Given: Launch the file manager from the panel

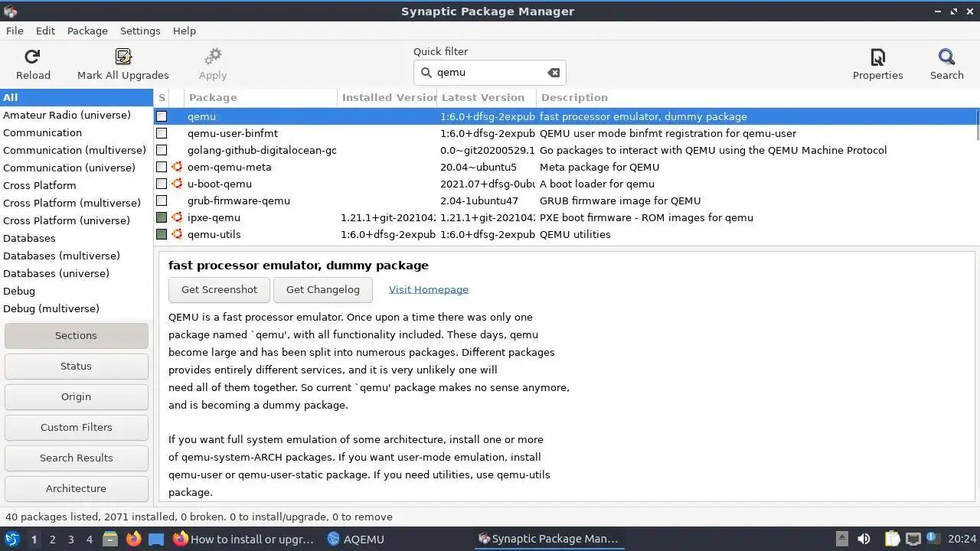Looking at the screenshot, I should pos(110,539).
